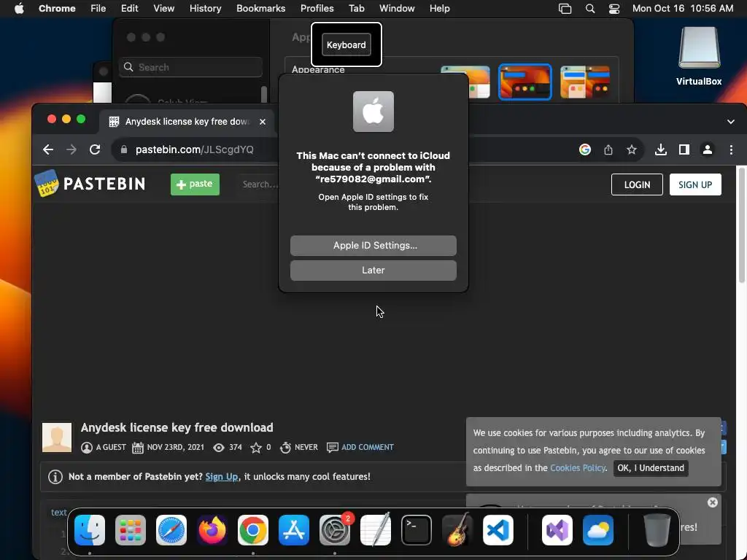The image size is (747, 560).
Task: Open the Chrome profile icon
Action: point(708,149)
